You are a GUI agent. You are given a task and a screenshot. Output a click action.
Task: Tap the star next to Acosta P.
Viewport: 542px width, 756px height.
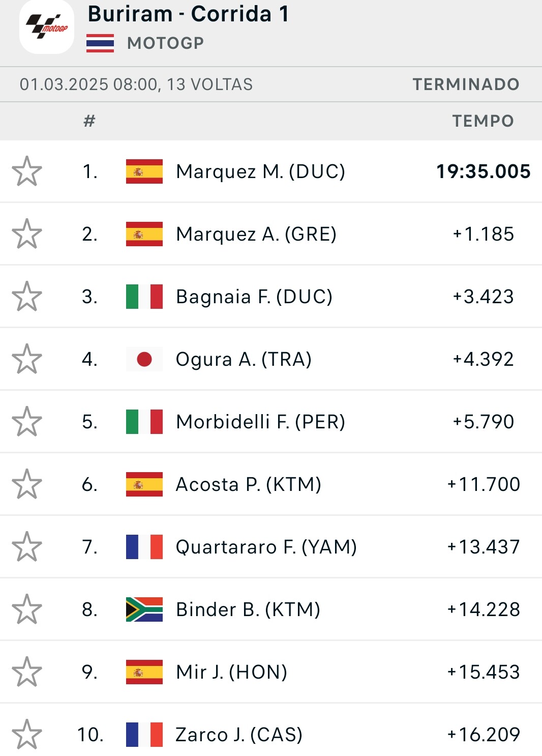[27, 484]
